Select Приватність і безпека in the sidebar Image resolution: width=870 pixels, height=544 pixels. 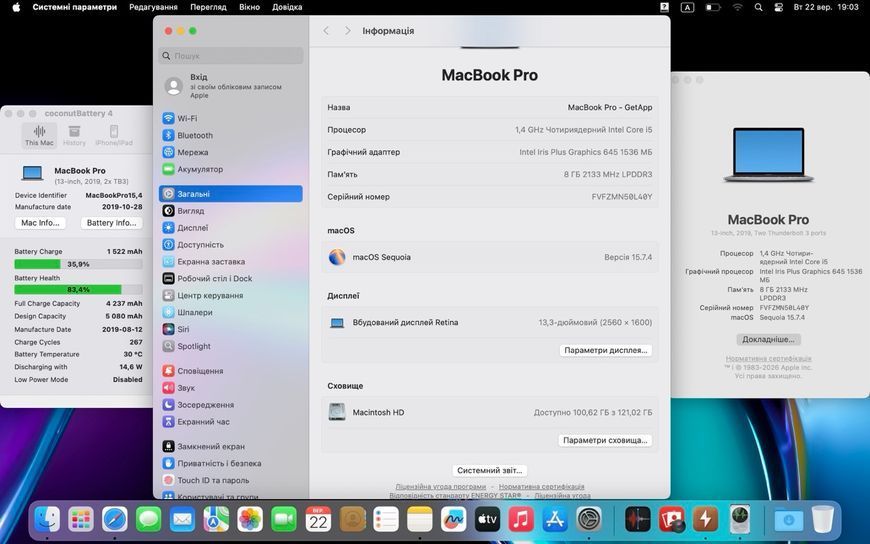pyautogui.click(x=230, y=464)
